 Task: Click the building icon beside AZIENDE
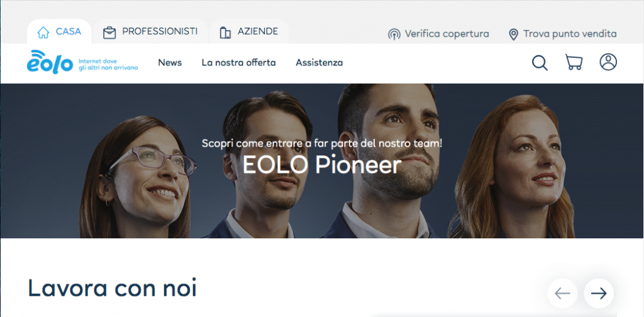point(225,33)
